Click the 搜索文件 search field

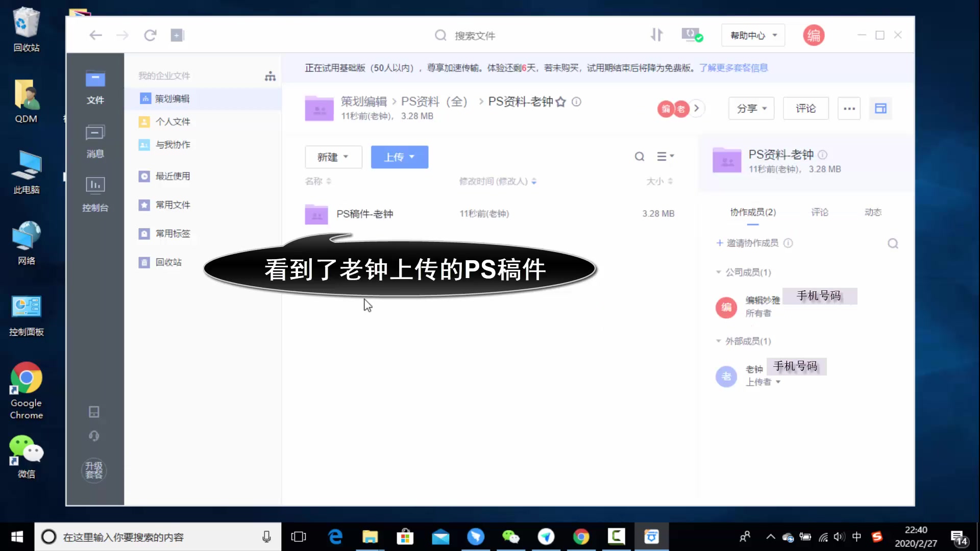point(475,36)
